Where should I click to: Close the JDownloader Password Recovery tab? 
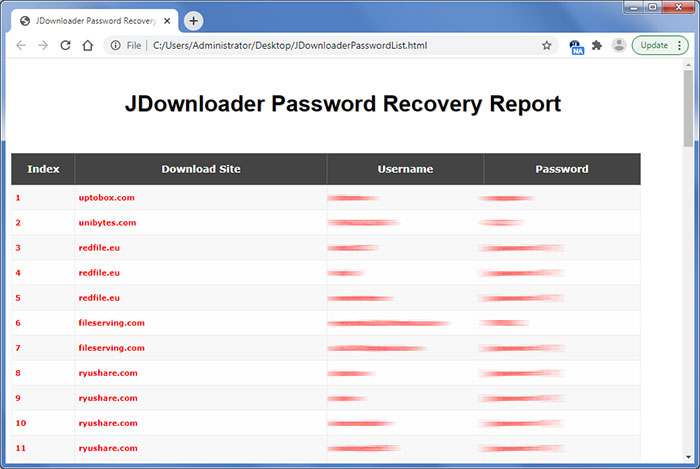click(x=166, y=20)
